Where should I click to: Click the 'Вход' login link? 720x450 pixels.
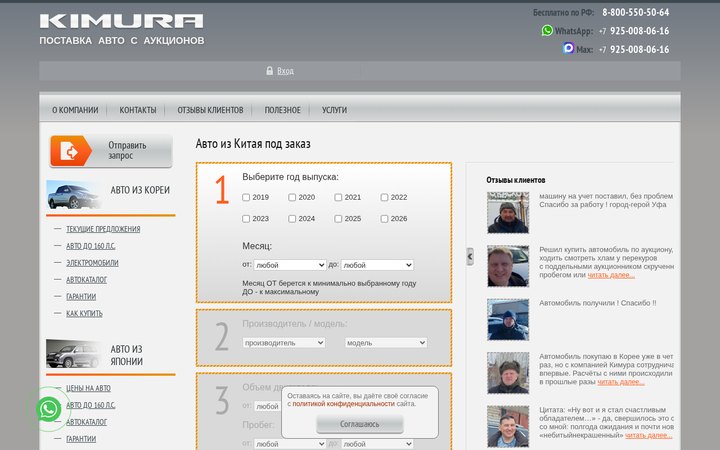[285, 71]
